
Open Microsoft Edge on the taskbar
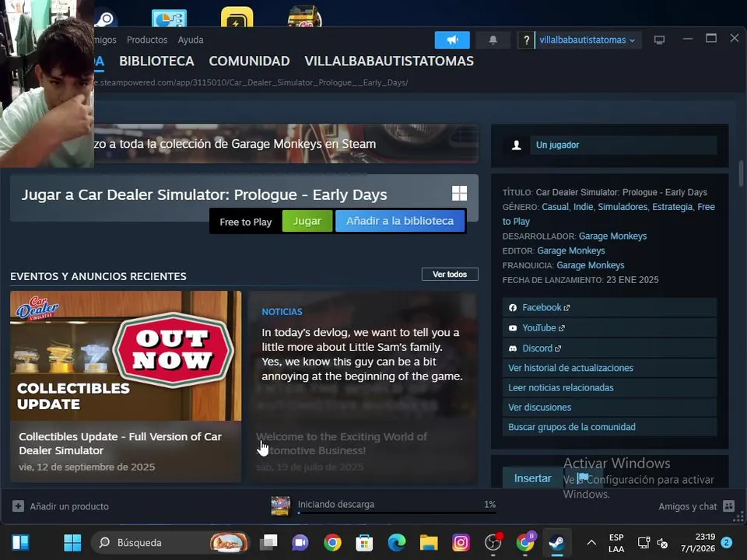pos(396,542)
